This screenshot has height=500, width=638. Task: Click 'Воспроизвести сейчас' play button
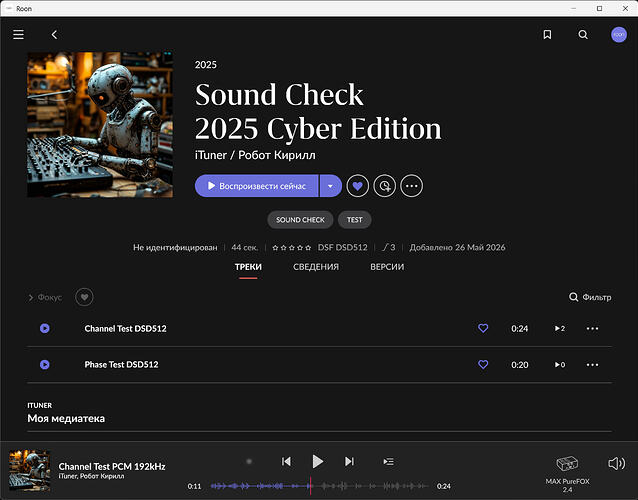(256, 186)
